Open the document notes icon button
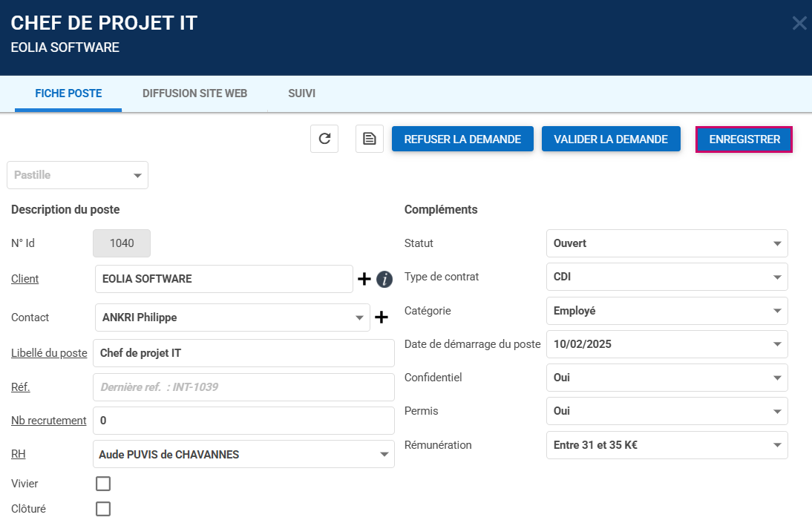Screen dimensions: 812x523 tap(370, 139)
